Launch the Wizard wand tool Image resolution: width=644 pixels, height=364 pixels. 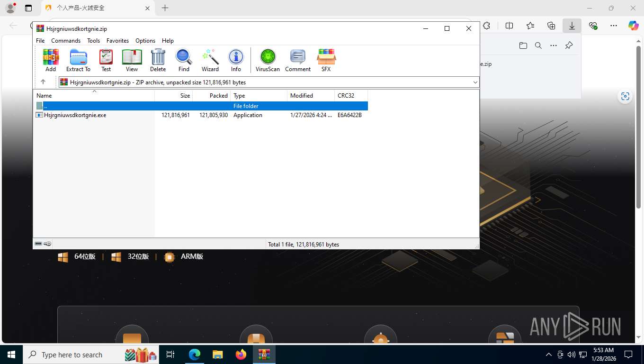tap(210, 60)
